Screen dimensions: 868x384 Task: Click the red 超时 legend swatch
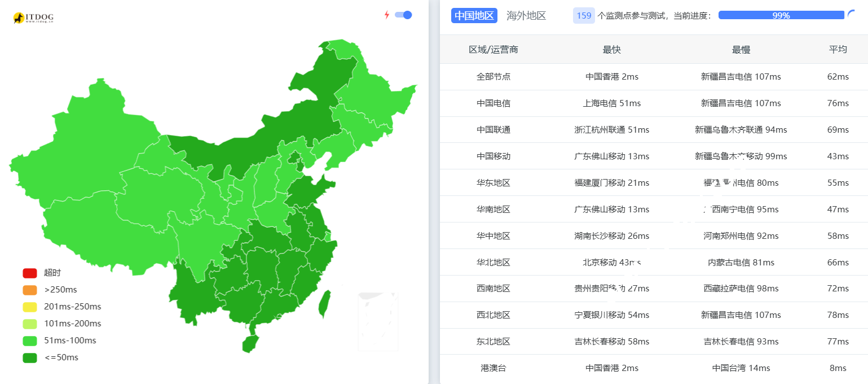(x=29, y=273)
